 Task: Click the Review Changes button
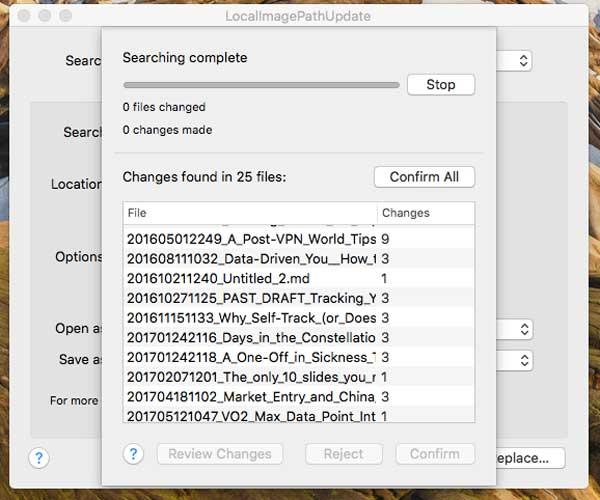220,454
